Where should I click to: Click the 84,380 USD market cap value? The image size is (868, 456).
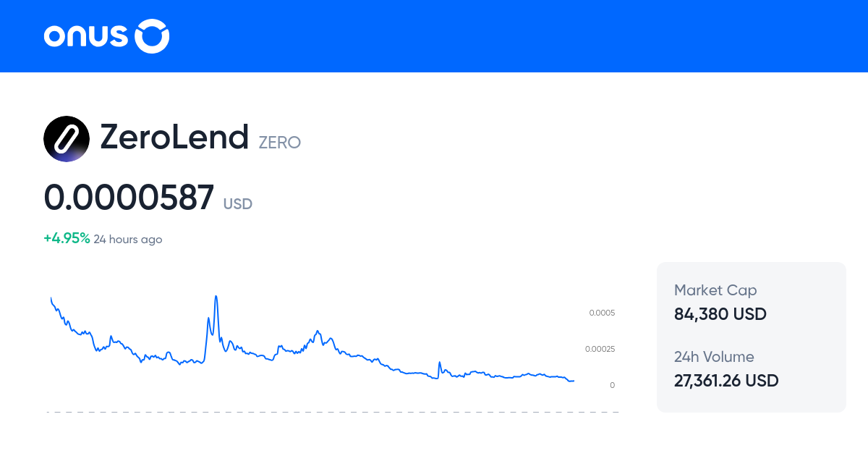pos(720,314)
